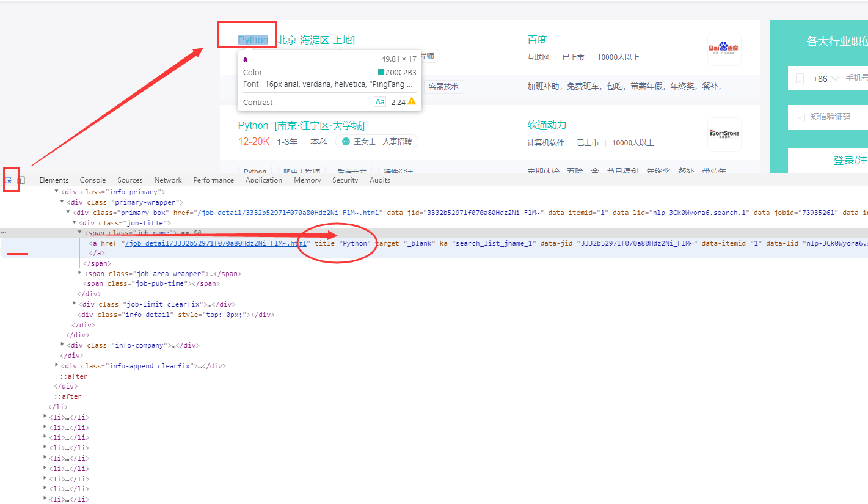868x504 pixels.
Task: Collapse the job-name span node
Action: tap(79, 233)
